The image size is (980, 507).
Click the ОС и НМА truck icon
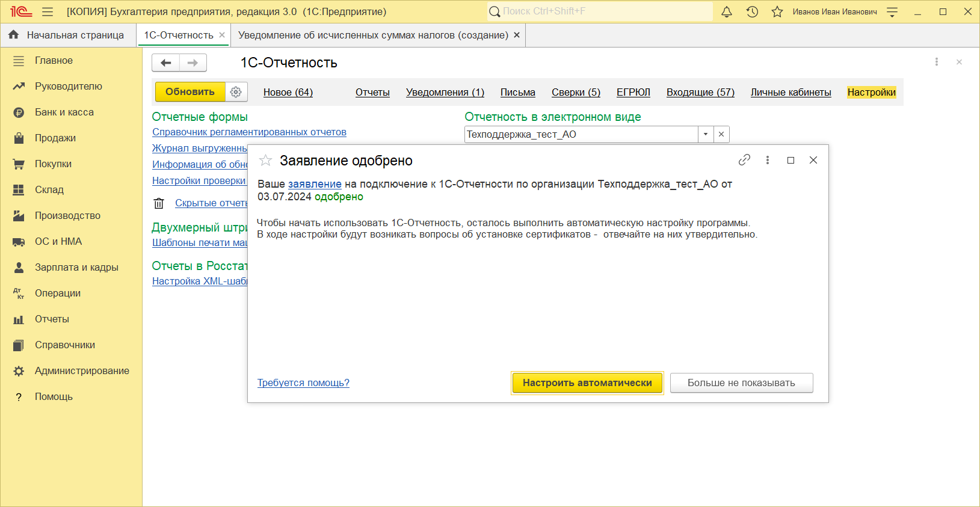click(x=19, y=242)
